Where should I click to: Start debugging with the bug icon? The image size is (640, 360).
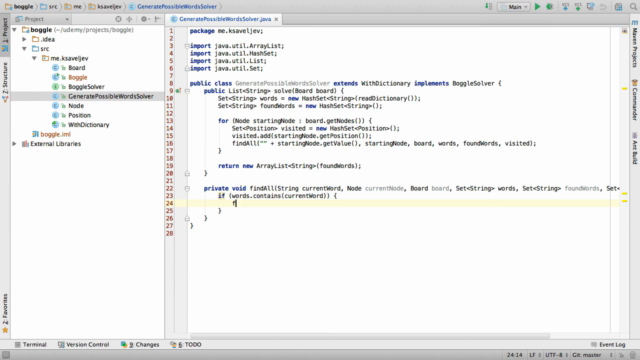[x=550, y=7]
